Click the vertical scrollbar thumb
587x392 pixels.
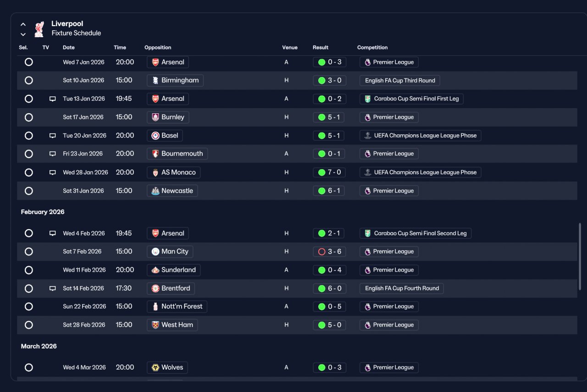point(580,256)
